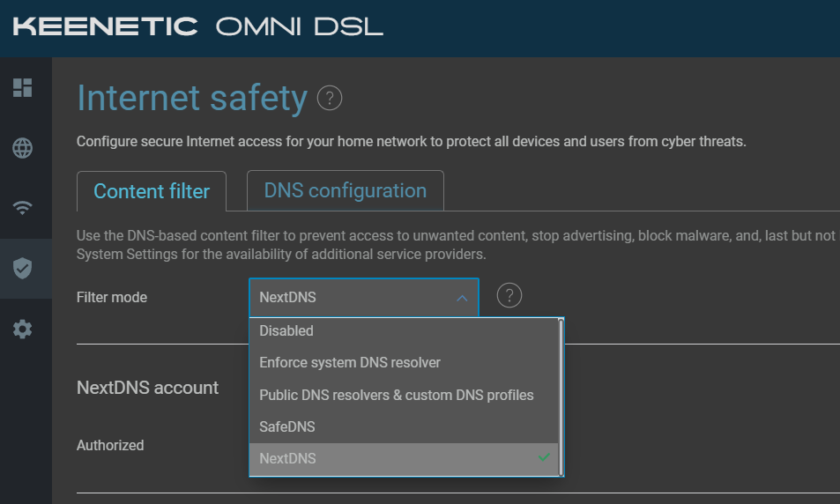Choose Disabled in filter mode list
The height and width of the screenshot is (504, 840).
click(x=404, y=331)
